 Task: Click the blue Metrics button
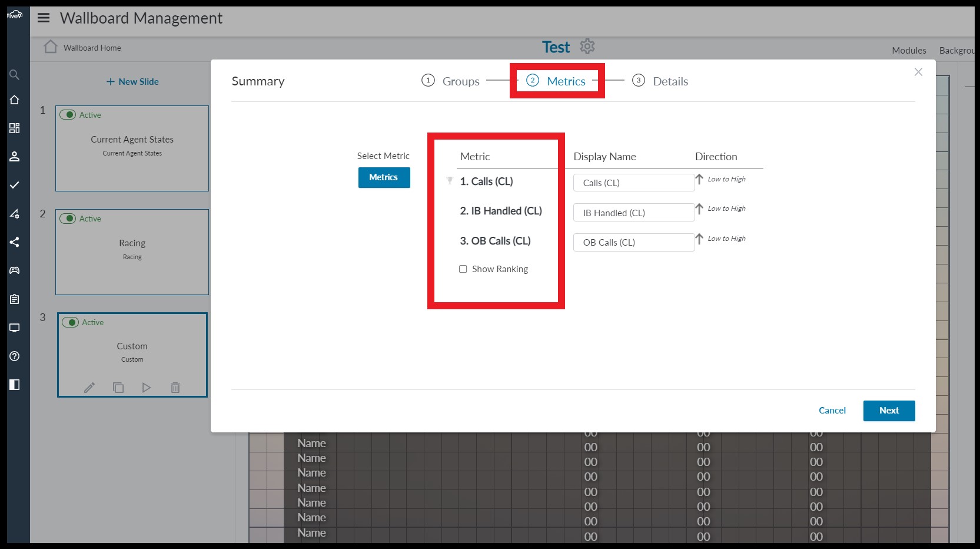[384, 177]
